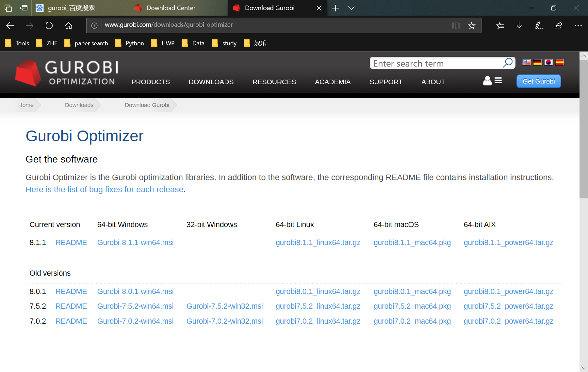588x372 pixels.
Task: Download Gurobi-8.1.1-win64.msi
Action: point(135,243)
